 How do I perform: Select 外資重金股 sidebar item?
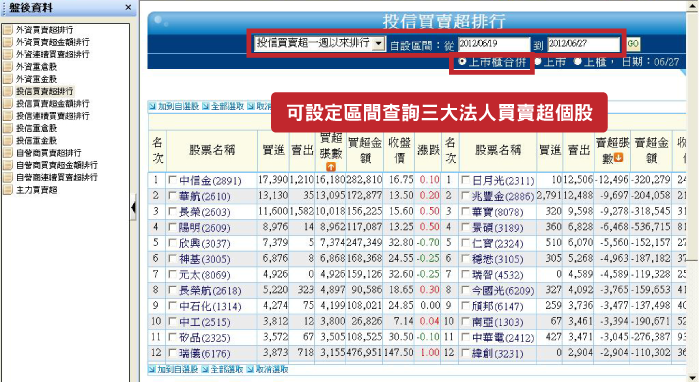(36, 79)
